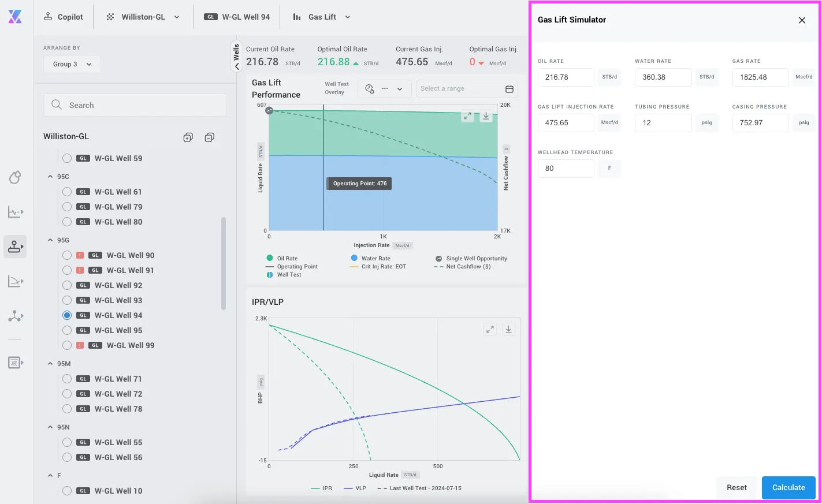Open Williston-GL field dropdown
The height and width of the screenshot is (504, 822).
pos(143,17)
